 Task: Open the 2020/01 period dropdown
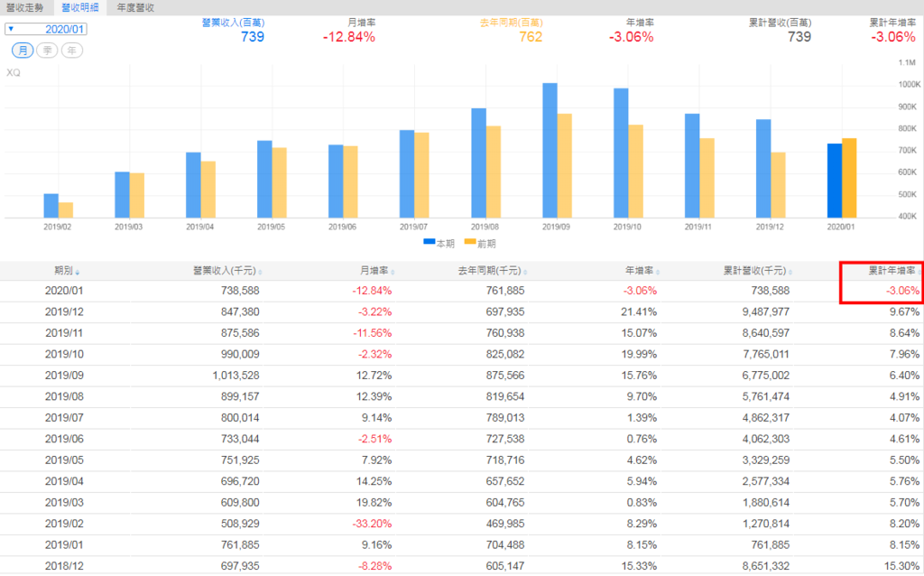(x=46, y=29)
